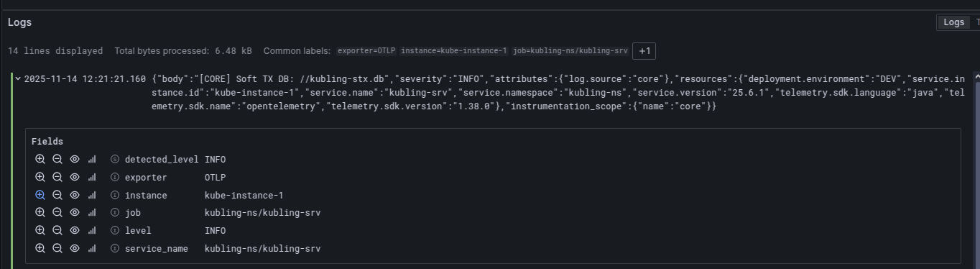Click the exporter=OTLP common label
The image size is (980, 269).
(366, 51)
